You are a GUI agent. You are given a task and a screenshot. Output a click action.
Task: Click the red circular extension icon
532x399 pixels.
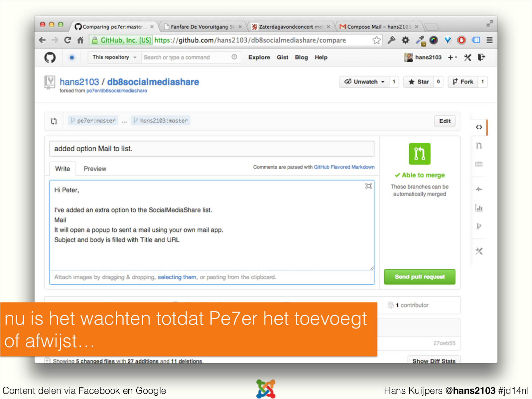[462, 40]
